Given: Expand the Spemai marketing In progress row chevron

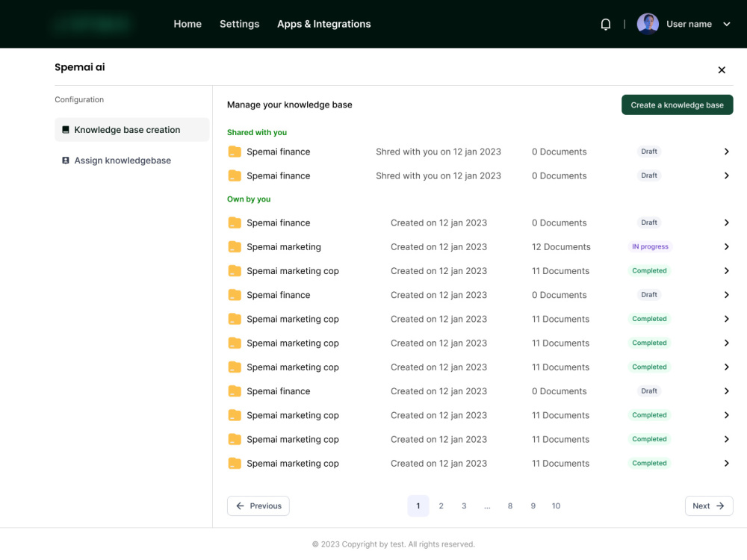Looking at the screenshot, I should coord(727,246).
